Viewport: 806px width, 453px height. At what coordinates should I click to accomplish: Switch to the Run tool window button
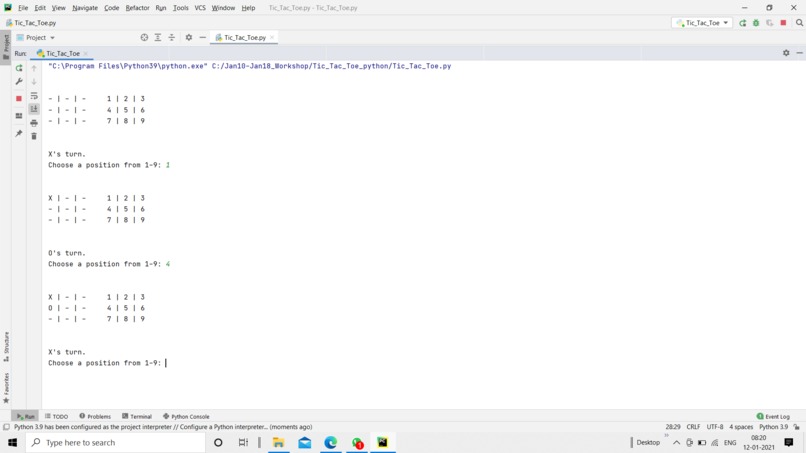(x=26, y=416)
